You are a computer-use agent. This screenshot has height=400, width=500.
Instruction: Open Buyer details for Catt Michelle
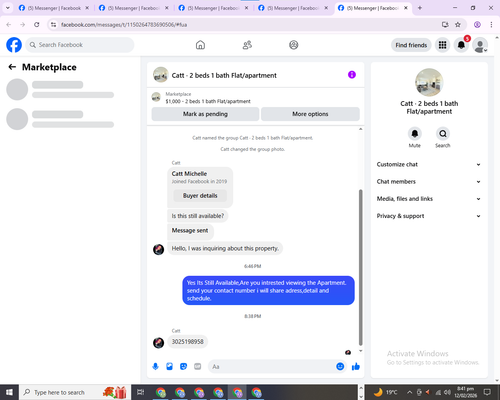pos(200,196)
